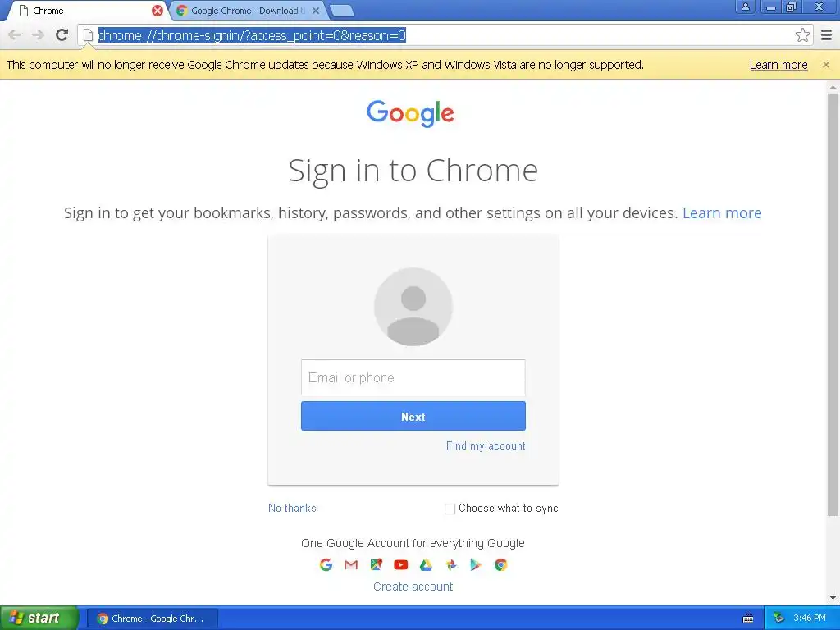Viewport: 840px width, 630px height.
Task: Click the Google Drive service icon
Action: coord(426,564)
